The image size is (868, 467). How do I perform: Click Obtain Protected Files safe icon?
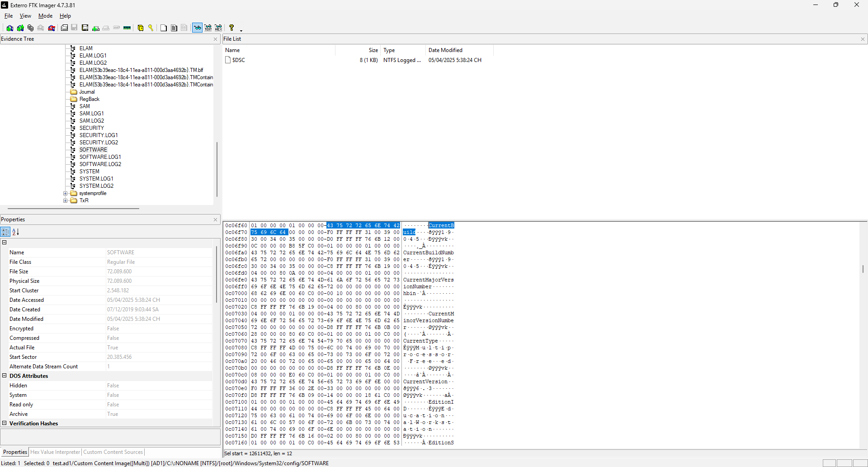(x=141, y=28)
